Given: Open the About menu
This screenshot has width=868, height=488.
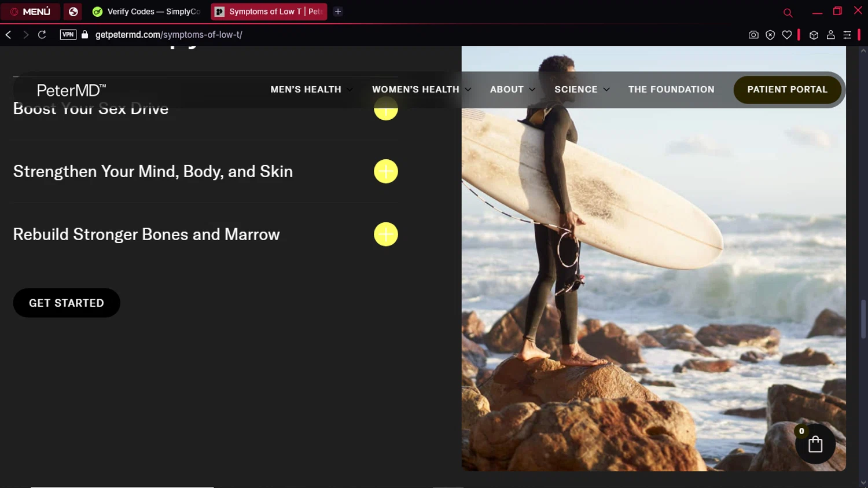Looking at the screenshot, I should (x=507, y=90).
